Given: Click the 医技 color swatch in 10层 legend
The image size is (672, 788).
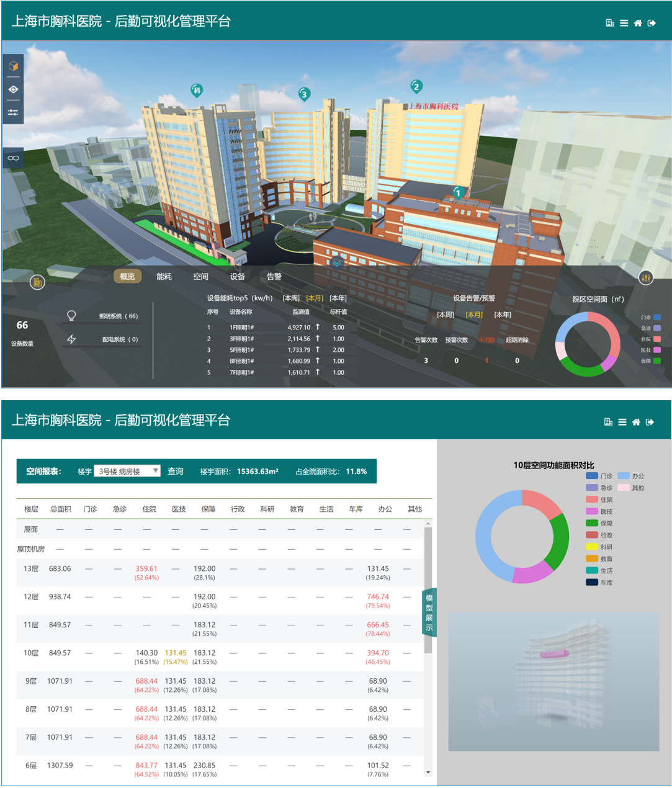Looking at the screenshot, I should click(x=592, y=511).
